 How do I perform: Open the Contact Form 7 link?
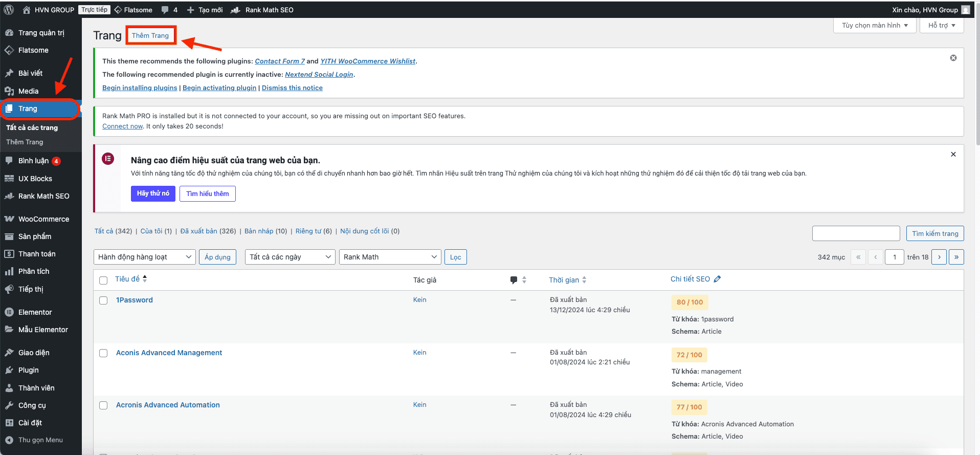[x=280, y=61]
